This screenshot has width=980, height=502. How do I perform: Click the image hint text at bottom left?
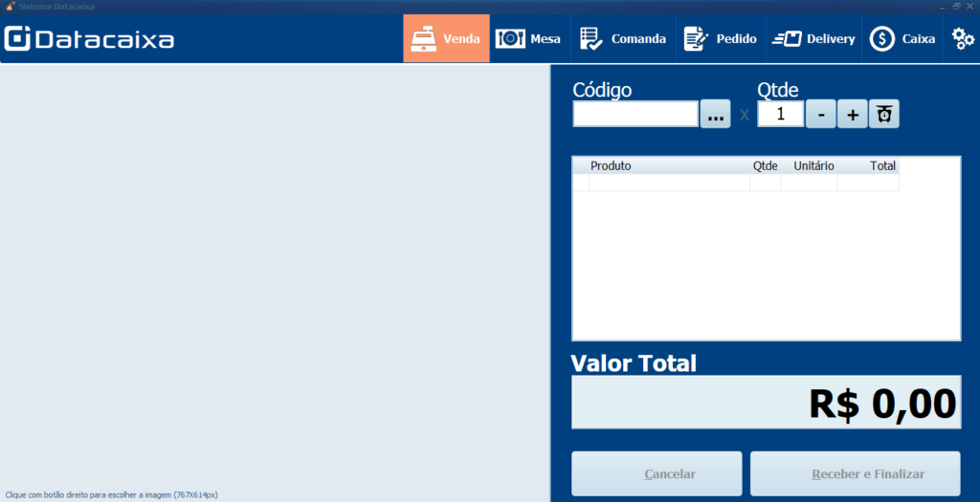112,494
